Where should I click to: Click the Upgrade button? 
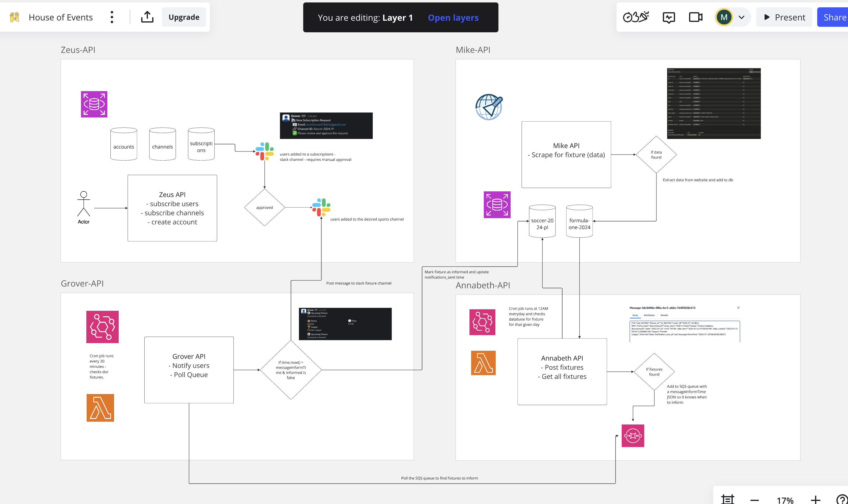click(x=184, y=17)
